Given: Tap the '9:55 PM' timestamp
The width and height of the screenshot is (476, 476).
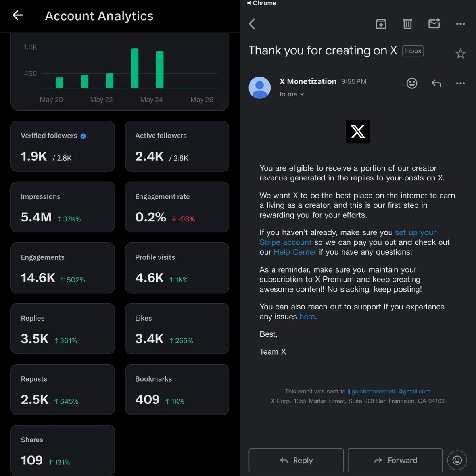Looking at the screenshot, I should 354,81.
